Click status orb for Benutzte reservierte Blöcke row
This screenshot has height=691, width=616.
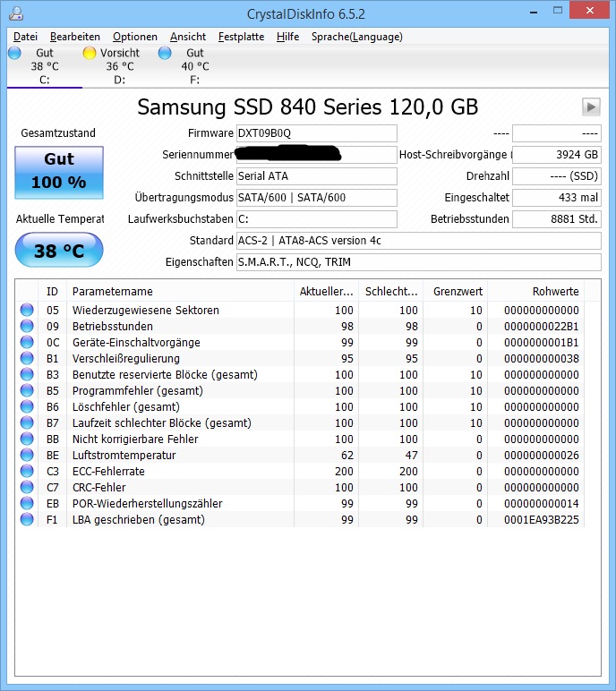(x=27, y=374)
